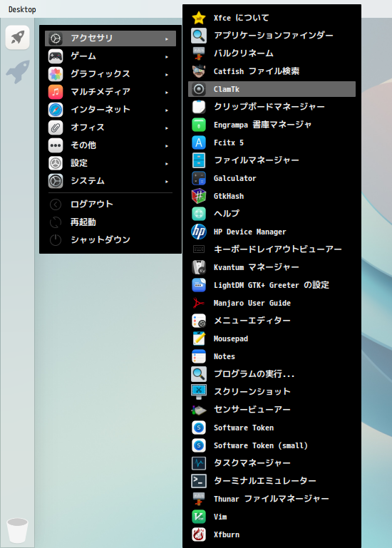392x548 pixels.
Task: Open Kvantum マネージャー icon
Action: (199, 267)
